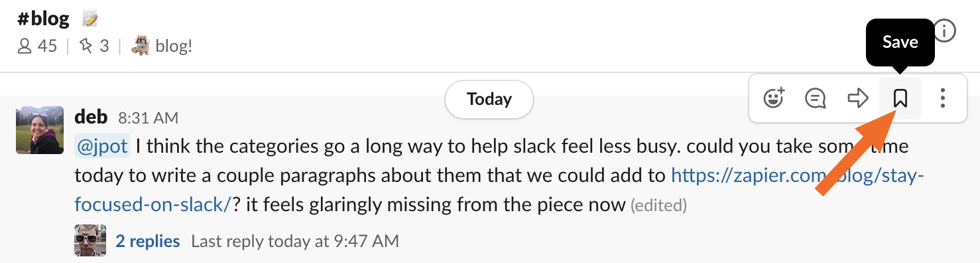Expand the 2 replies thread
Image resolution: width=980 pixels, height=263 pixels.
point(148,241)
